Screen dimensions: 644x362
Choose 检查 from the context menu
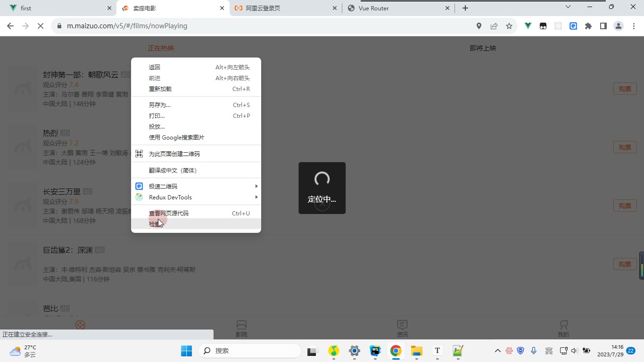(196, 224)
